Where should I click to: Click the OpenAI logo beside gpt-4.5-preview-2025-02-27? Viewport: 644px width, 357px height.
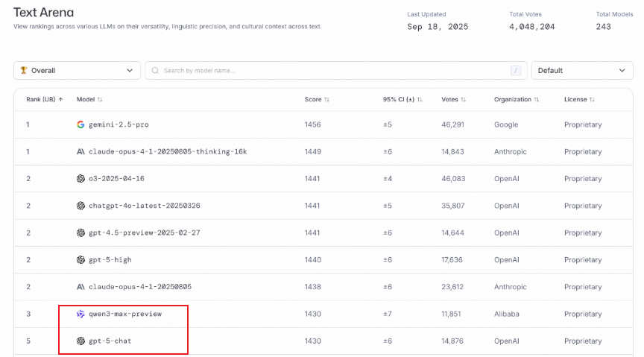click(80, 233)
